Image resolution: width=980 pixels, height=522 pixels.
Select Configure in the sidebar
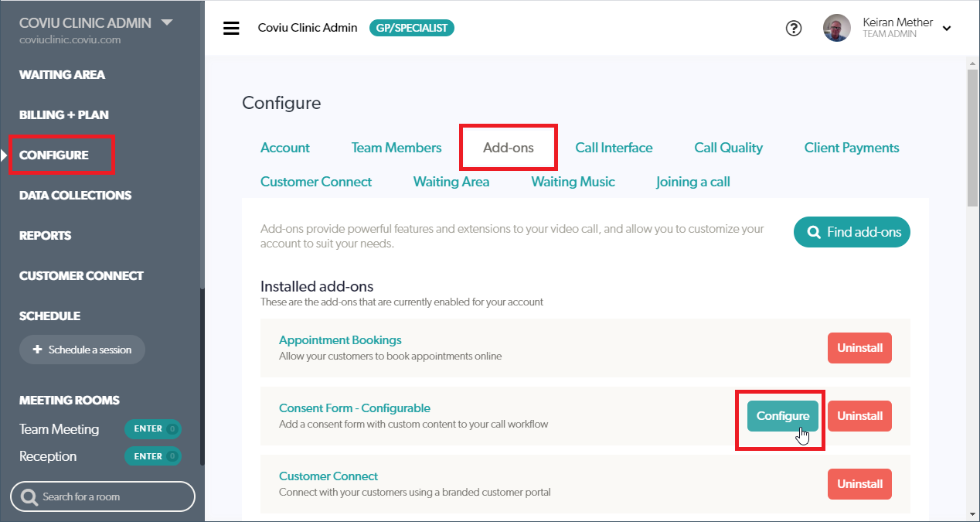54,155
